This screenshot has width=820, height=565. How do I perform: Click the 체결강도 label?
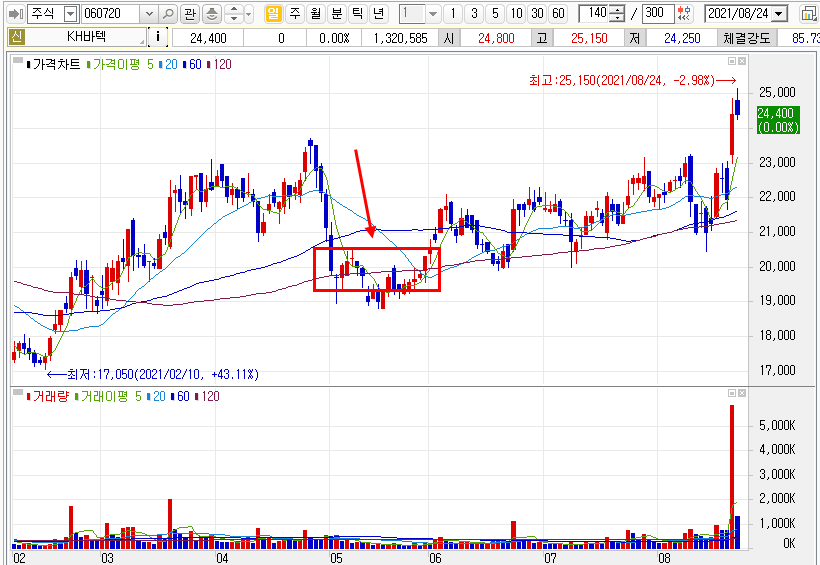pyautogui.click(x=747, y=38)
